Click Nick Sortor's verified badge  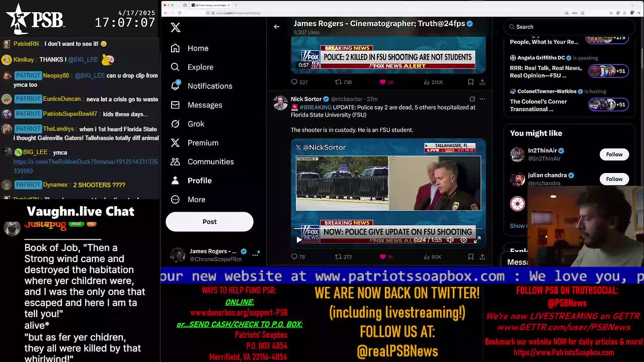pyautogui.click(x=326, y=99)
